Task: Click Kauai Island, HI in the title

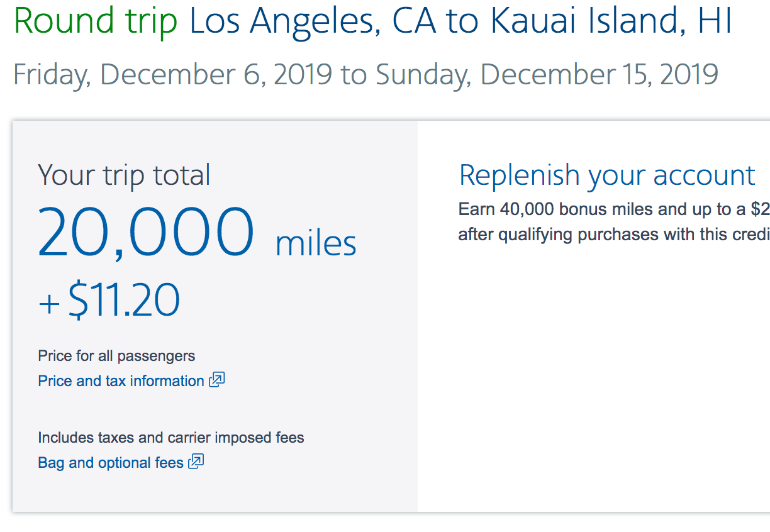Action: 611,21
